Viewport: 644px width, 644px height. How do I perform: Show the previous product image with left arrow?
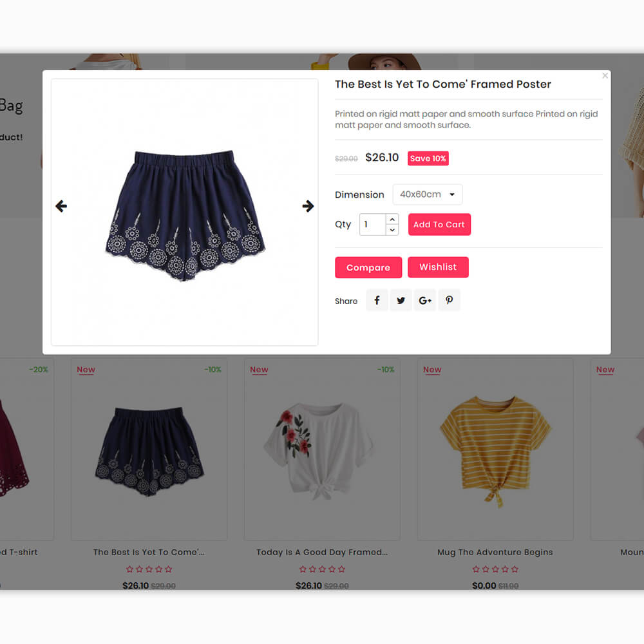coord(61,206)
